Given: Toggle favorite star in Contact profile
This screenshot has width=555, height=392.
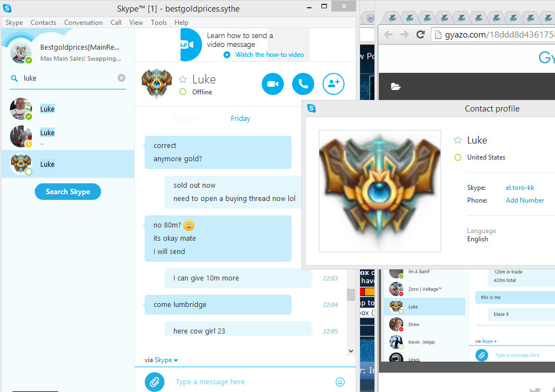Looking at the screenshot, I should (x=458, y=140).
